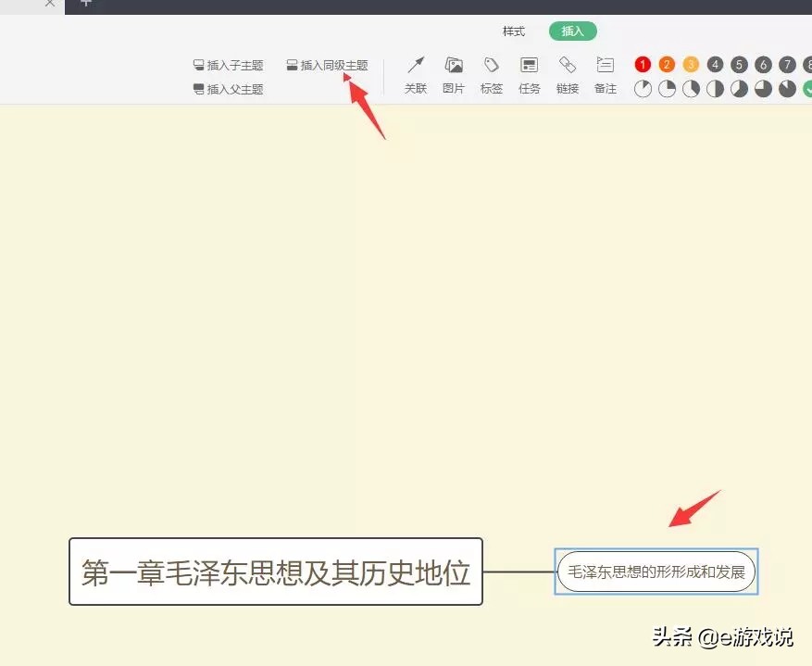Viewport: 812px width, 666px height.
Task: Choose the first one-eighth progress pie icon
Action: [643, 89]
